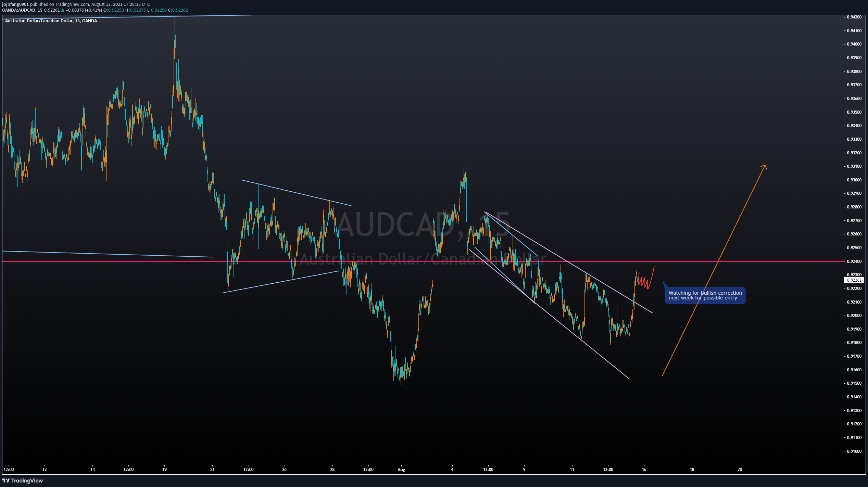
Task: Select the C:0.92262 close value in the header
Action: tap(178, 10)
